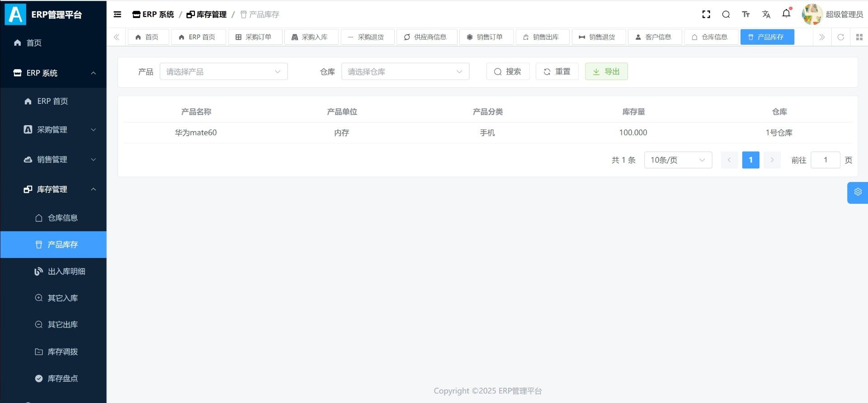Image resolution: width=868 pixels, height=403 pixels.
Task: Go to 首页 in the sidebar
Action: (53, 43)
